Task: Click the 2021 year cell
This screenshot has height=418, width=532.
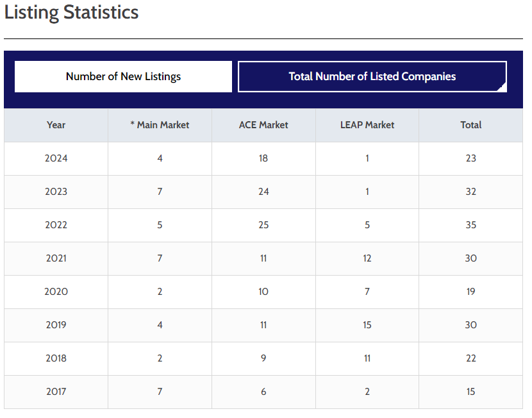Action: click(56, 258)
